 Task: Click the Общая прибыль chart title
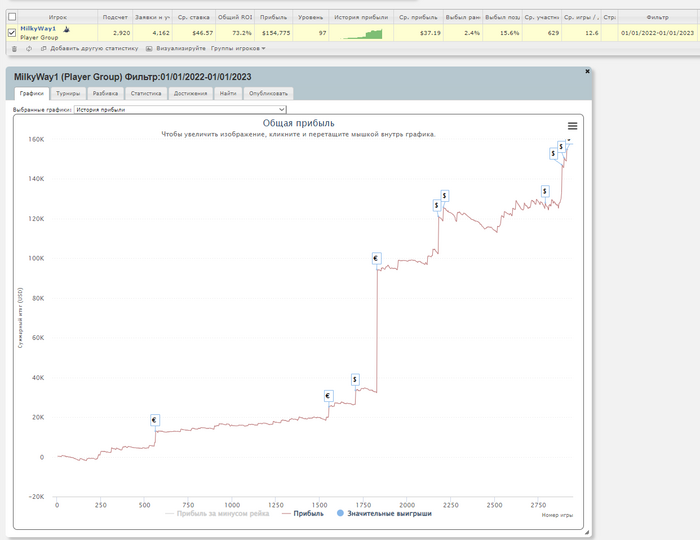[x=298, y=123]
